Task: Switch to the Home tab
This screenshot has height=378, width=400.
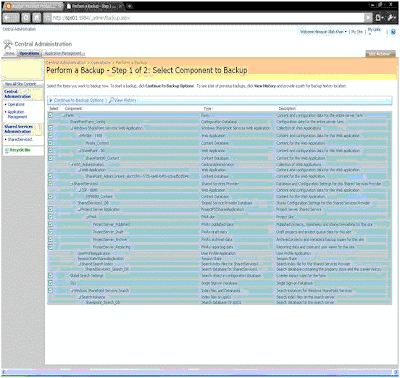Action: click(x=10, y=53)
